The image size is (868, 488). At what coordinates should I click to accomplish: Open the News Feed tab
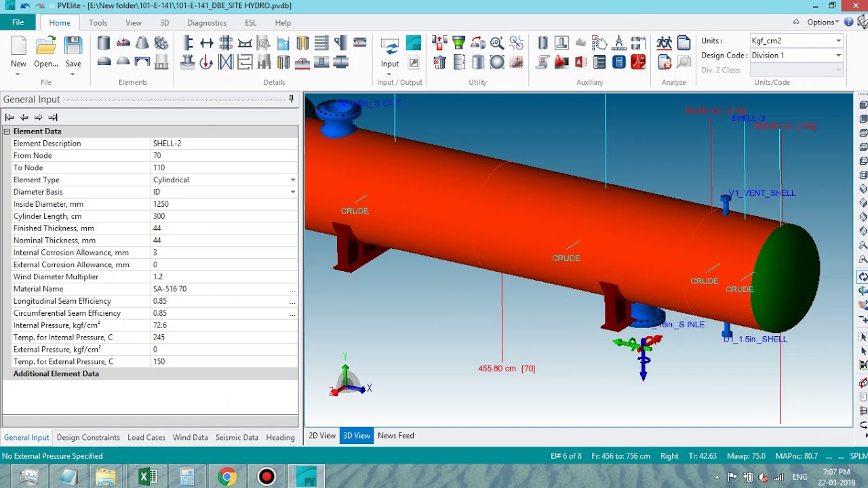[x=396, y=436]
